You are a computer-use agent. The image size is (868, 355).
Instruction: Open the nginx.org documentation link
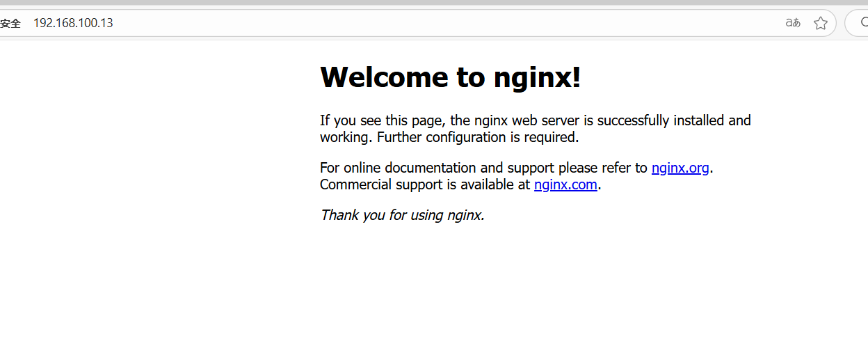680,168
